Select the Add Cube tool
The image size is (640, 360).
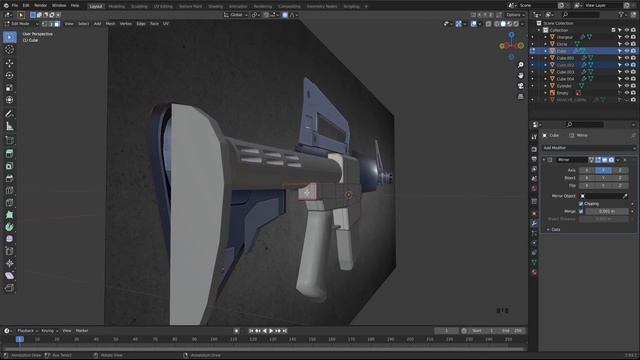coord(9,140)
